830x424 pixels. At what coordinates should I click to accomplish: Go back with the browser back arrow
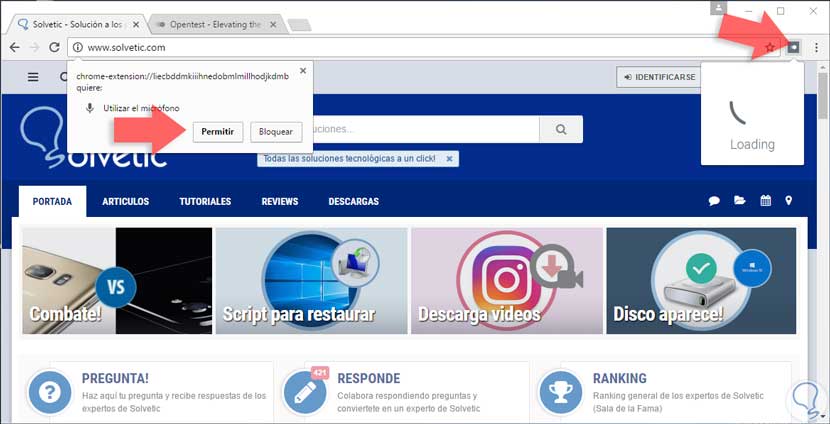tap(14, 48)
